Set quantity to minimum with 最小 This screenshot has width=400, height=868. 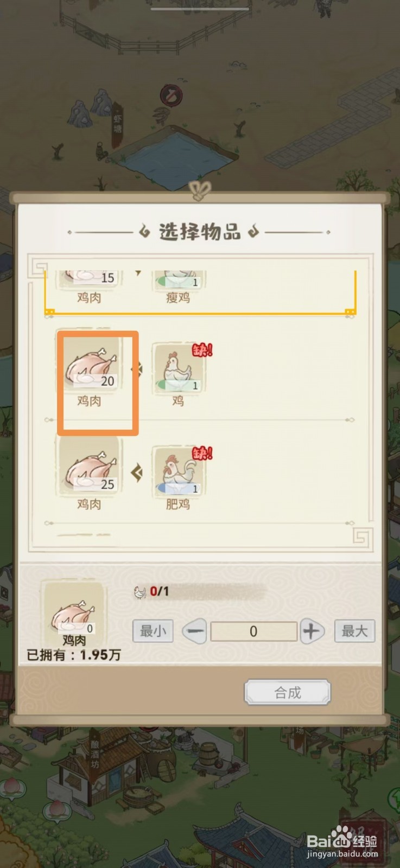153,631
